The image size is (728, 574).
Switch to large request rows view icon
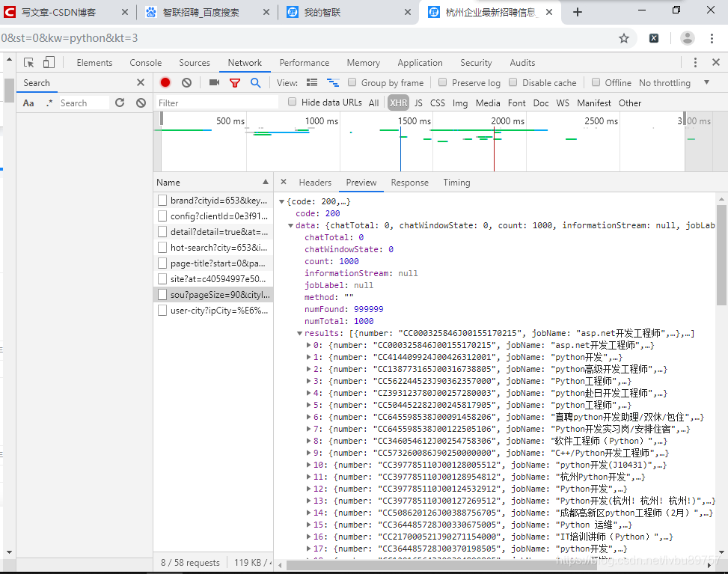[312, 82]
